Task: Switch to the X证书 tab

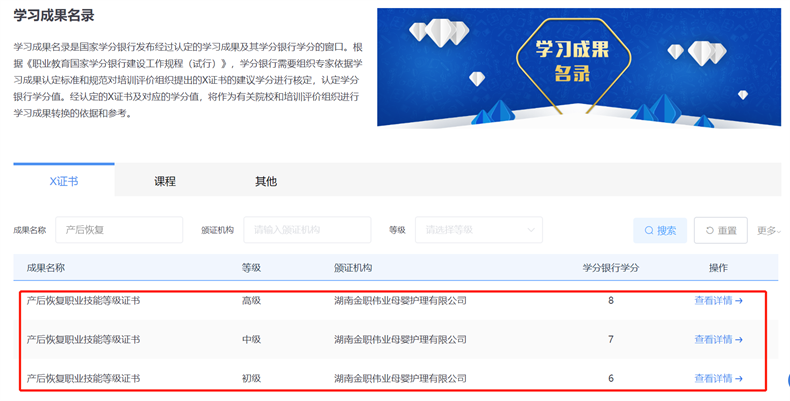Action: coord(64,181)
